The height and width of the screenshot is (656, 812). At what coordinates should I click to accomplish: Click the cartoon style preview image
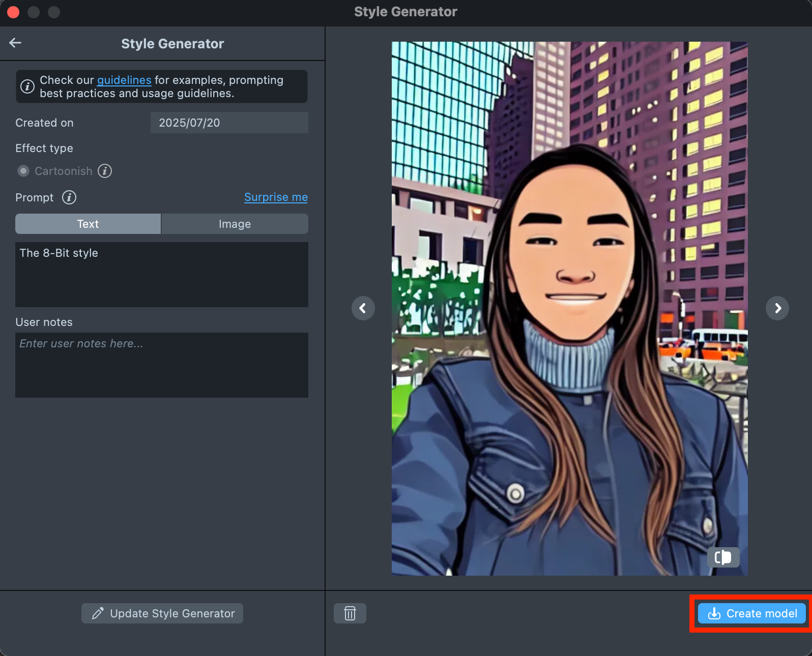[x=569, y=308]
